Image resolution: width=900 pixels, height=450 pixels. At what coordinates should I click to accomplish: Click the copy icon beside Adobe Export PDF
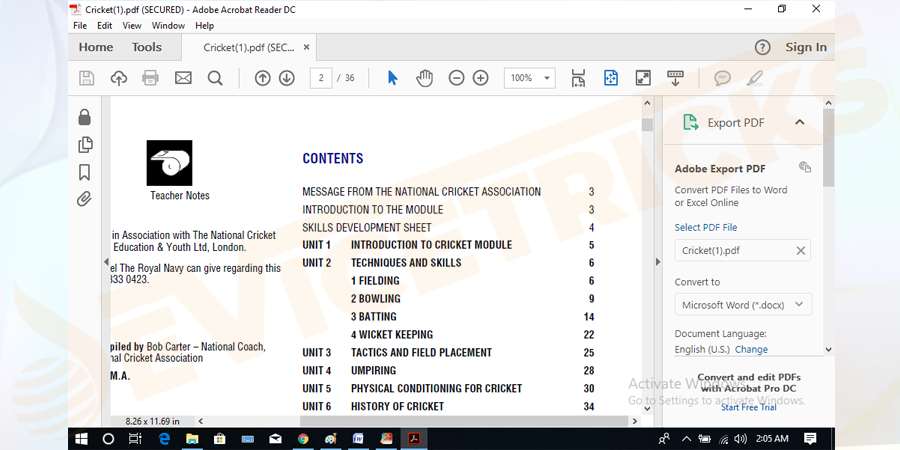coord(805,167)
